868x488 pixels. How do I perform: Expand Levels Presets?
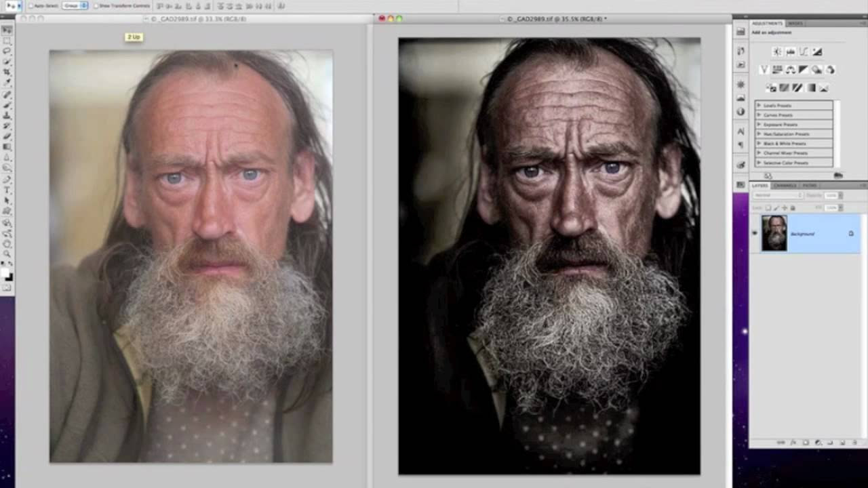(x=759, y=106)
